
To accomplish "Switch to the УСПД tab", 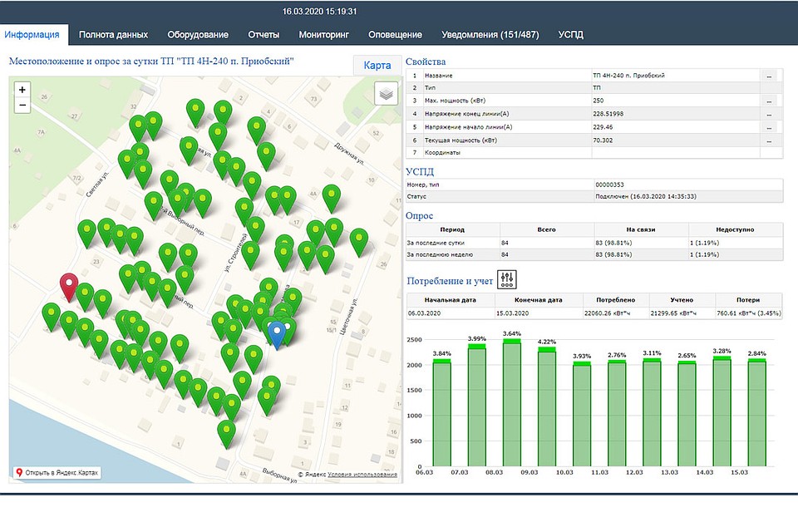I will click(570, 35).
